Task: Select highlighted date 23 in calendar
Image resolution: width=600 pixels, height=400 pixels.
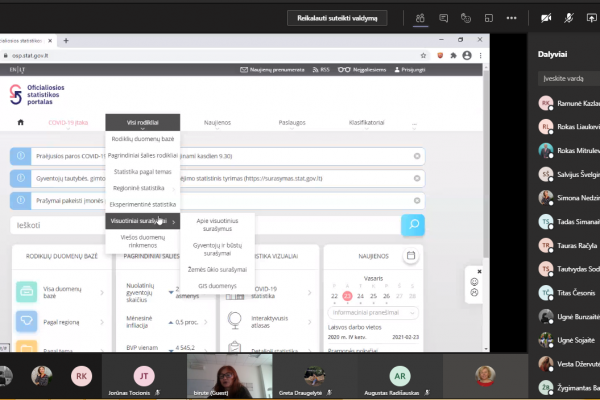Action: point(347,296)
